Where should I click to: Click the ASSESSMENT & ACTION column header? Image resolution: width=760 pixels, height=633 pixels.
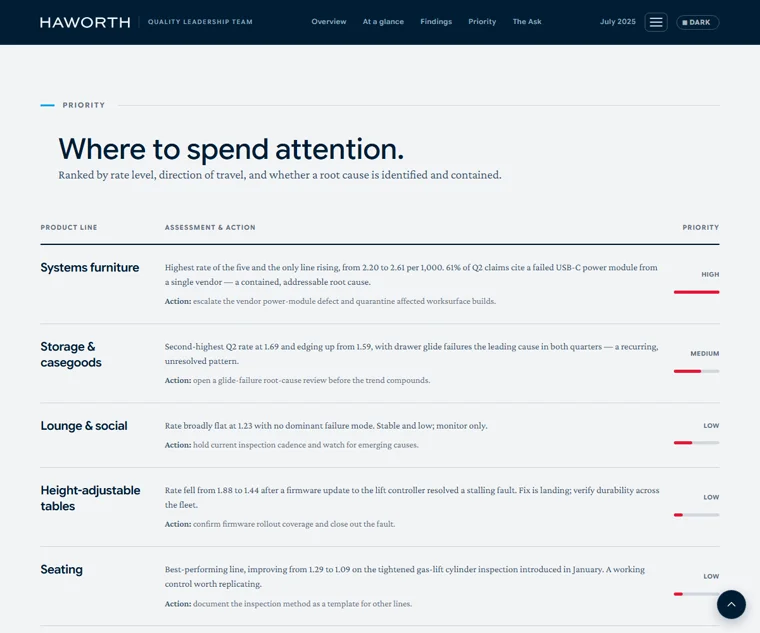pos(210,227)
